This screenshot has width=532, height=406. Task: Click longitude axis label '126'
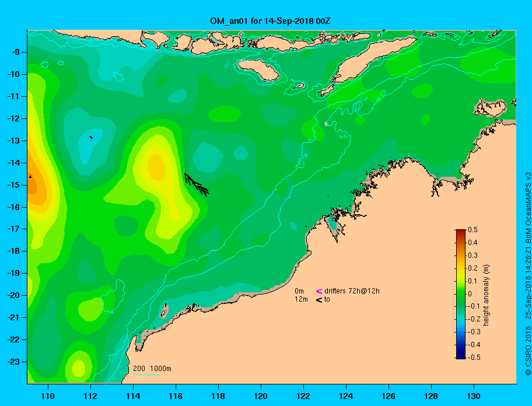[388, 396]
